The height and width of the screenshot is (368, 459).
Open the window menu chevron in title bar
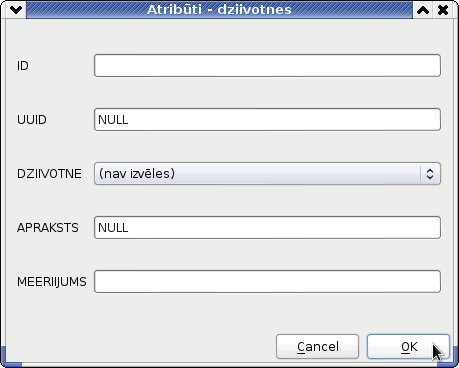point(16,10)
